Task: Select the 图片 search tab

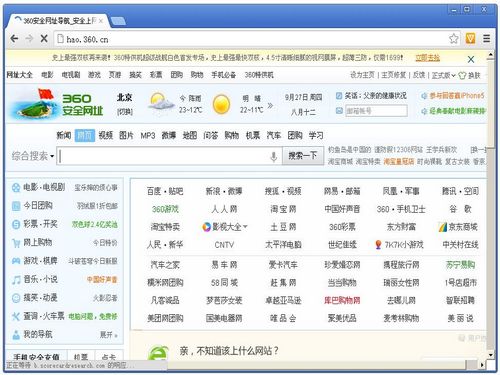Action: (x=126, y=135)
